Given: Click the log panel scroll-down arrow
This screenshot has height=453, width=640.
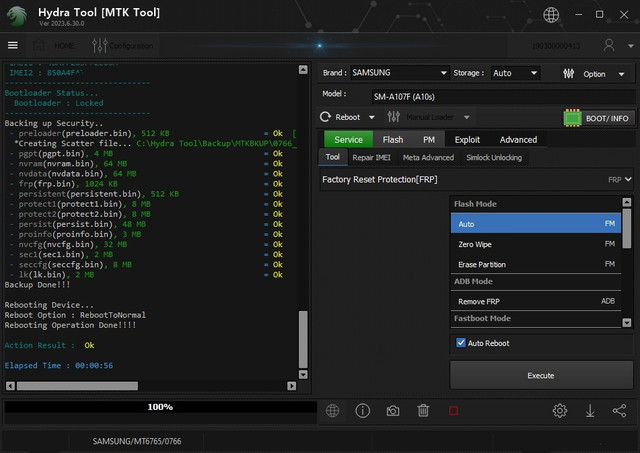Looking at the screenshot, I should tap(303, 374).
